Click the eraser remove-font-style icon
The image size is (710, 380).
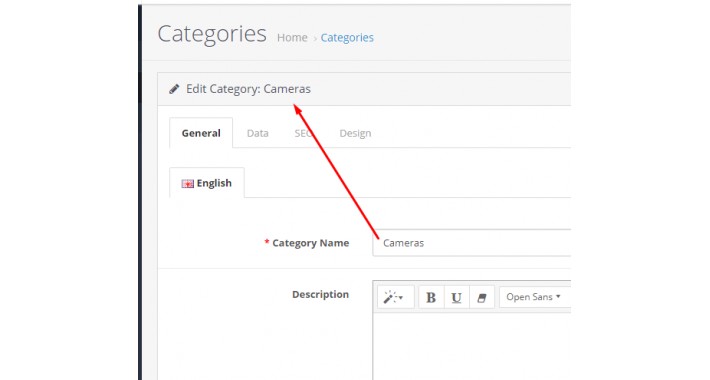[x=482, y=297]
